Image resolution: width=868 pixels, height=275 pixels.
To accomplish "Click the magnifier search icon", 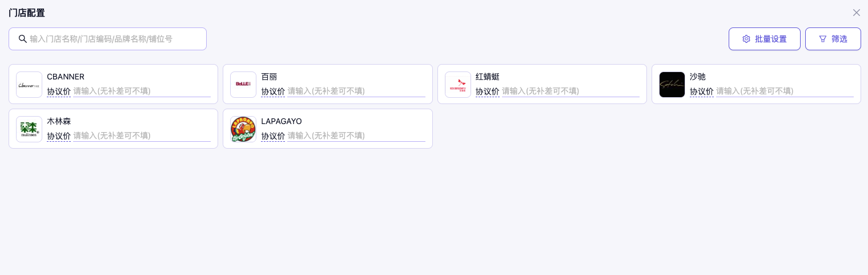I will [23, 39].
